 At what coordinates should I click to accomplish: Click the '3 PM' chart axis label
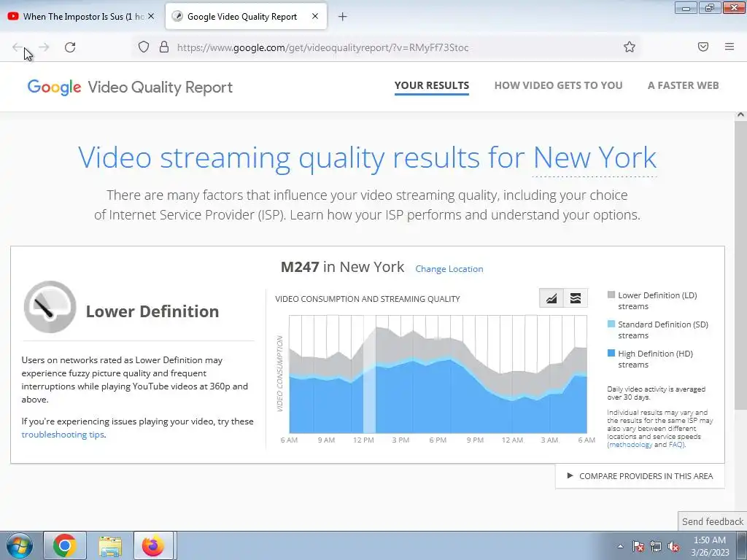400,440
